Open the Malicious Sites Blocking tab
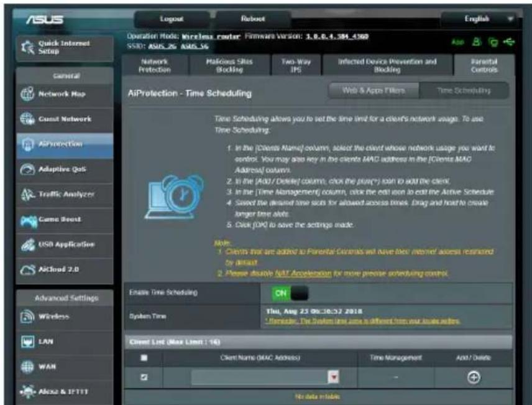 coord(229,65)
